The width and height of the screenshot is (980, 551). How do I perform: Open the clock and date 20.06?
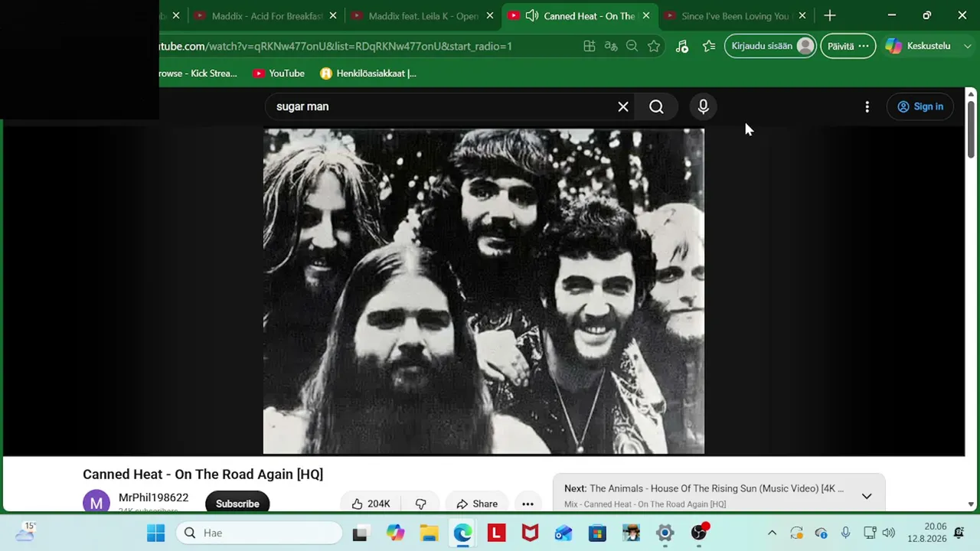927,533
